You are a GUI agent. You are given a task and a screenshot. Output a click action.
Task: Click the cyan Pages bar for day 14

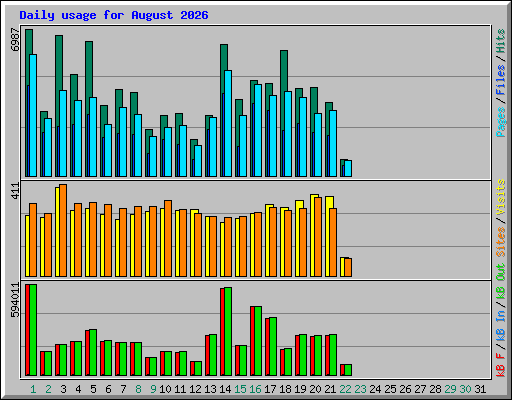(228, 123)
